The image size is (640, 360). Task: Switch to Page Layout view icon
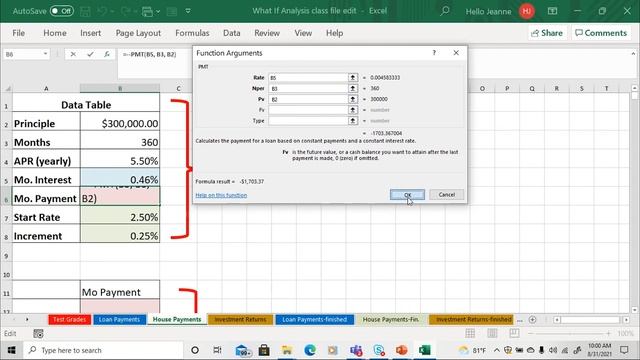pyautogui.click(x=492, y=333)
